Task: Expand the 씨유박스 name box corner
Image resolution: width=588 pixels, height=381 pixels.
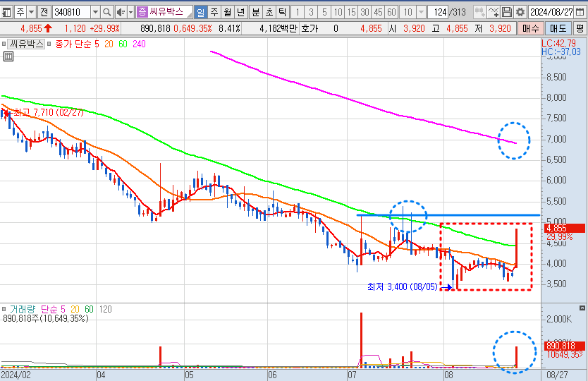Action: click(x=190, y=15)
